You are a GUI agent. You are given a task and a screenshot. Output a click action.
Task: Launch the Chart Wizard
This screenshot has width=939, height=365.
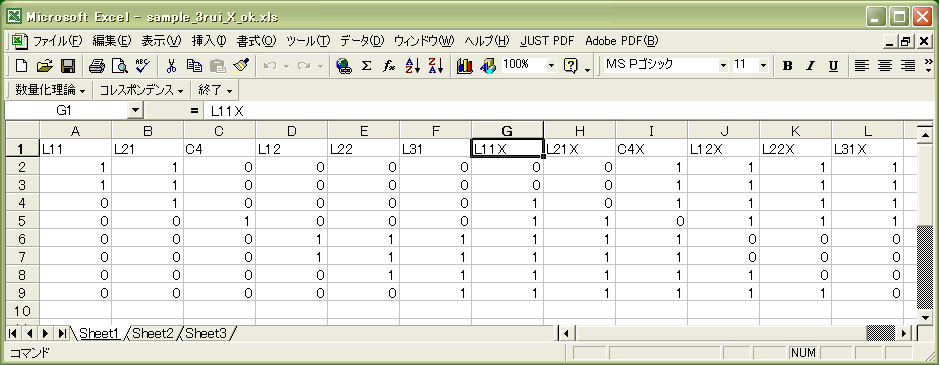(464, 66)
